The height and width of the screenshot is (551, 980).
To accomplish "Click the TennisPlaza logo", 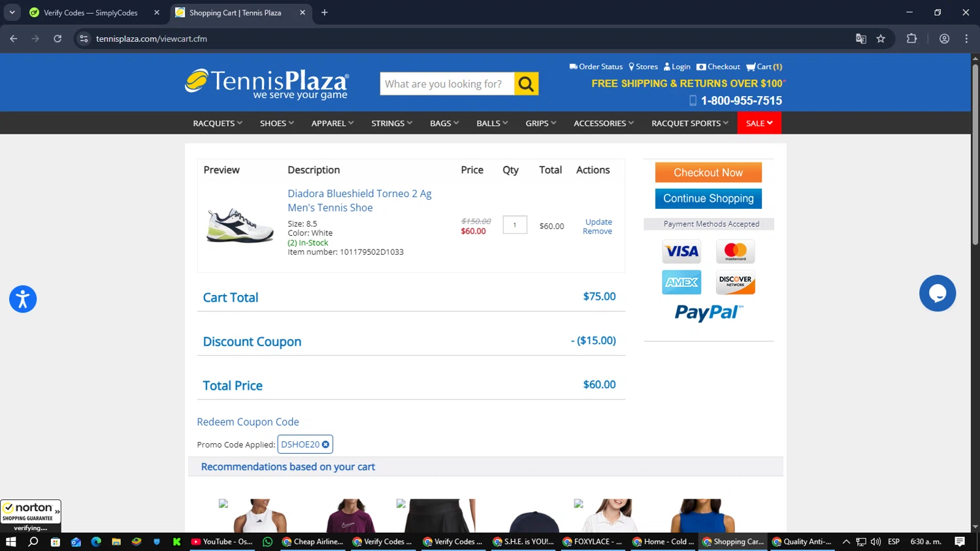I will coord(267,84).
